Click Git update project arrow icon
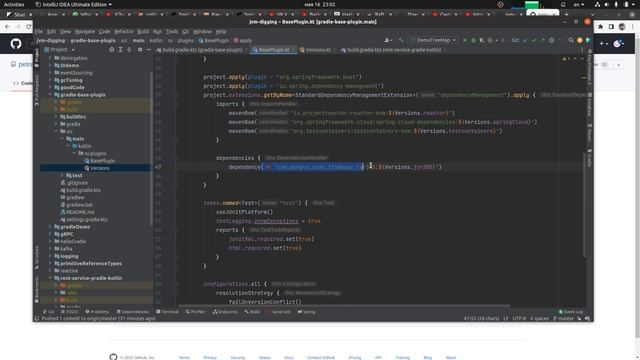The width and height of the screenshot is (640, 360). coord(525,40)
